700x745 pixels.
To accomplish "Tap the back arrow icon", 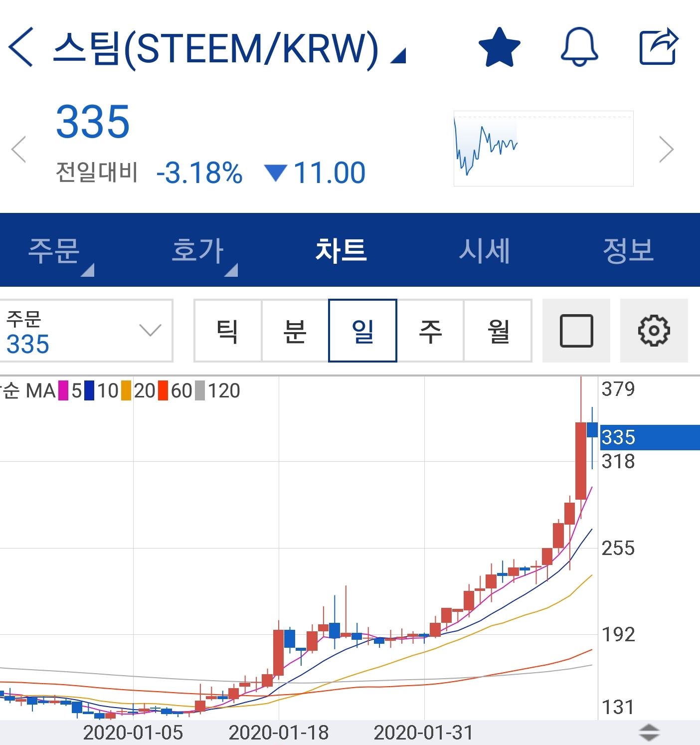I will point(21,47).
